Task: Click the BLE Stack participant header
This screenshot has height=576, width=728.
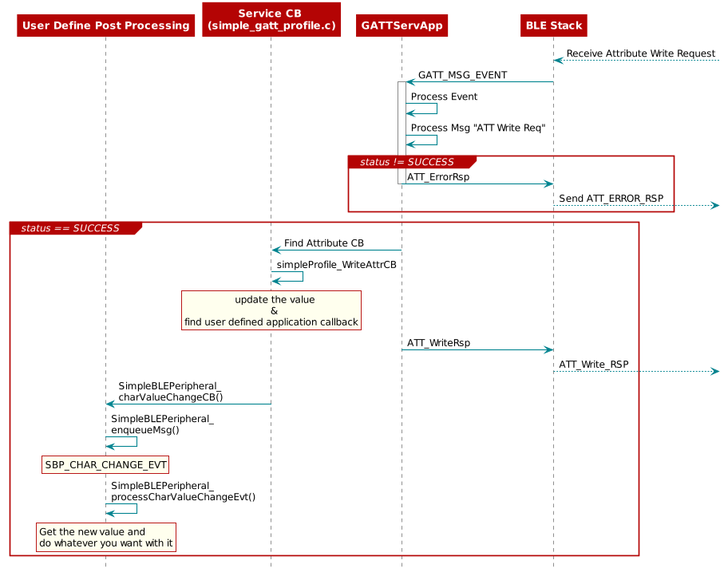Action: [553, 26]
